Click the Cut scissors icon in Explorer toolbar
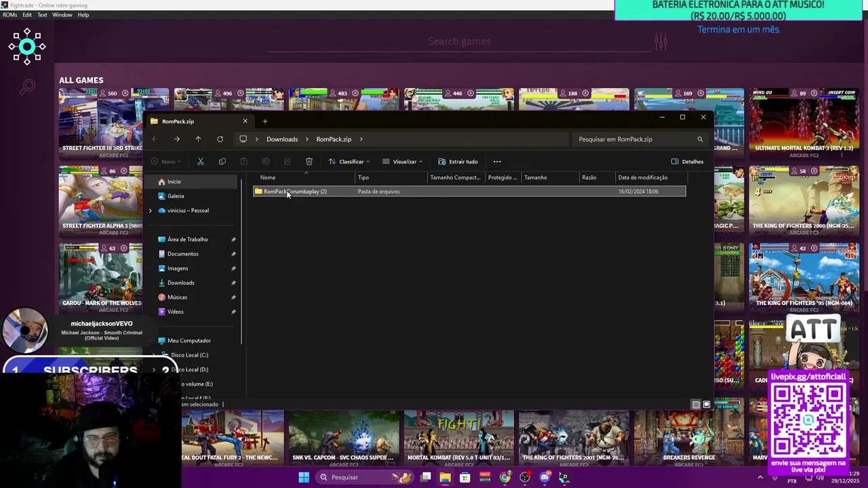The height and width of the screenshot is (488, 868). click(201, 161)
